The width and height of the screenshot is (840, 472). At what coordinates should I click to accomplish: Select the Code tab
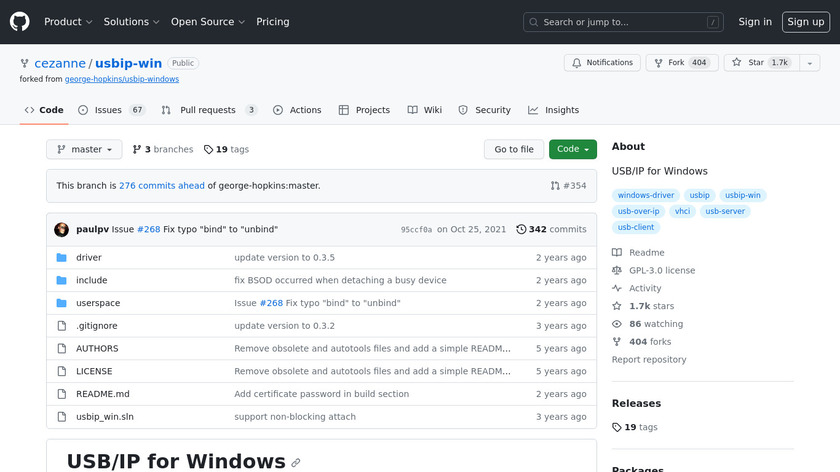[x=44, y=110]
